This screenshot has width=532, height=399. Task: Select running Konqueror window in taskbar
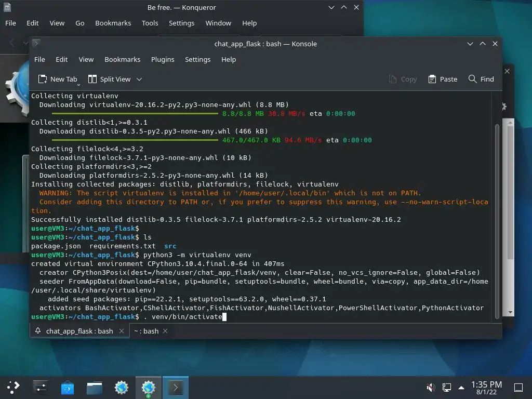[x=149, y=387]
